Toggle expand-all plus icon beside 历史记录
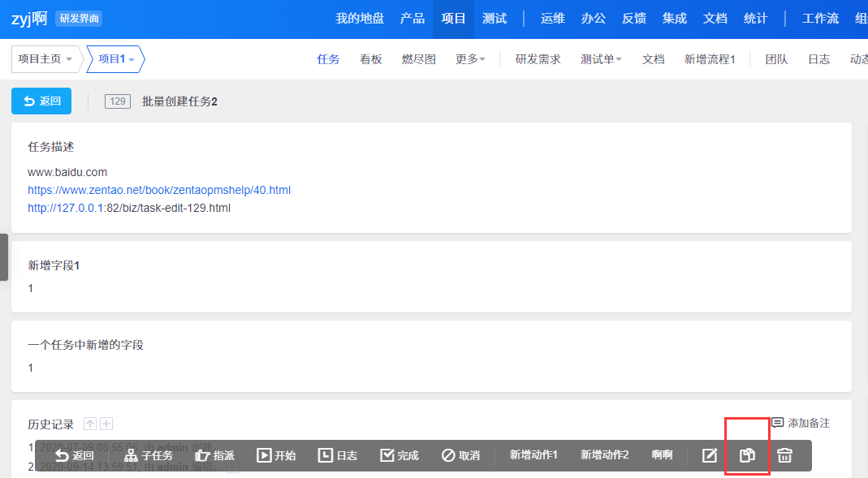 (x=106, y=424)
